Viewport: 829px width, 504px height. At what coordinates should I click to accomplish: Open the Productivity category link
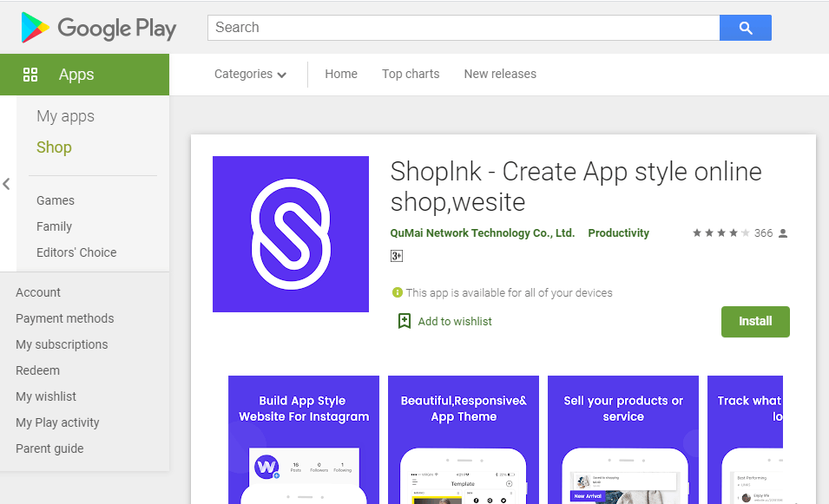pos(619,233)
